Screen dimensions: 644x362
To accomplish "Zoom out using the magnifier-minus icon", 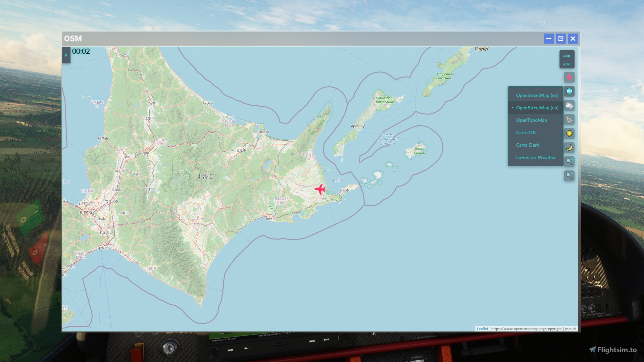I will 569,175.
